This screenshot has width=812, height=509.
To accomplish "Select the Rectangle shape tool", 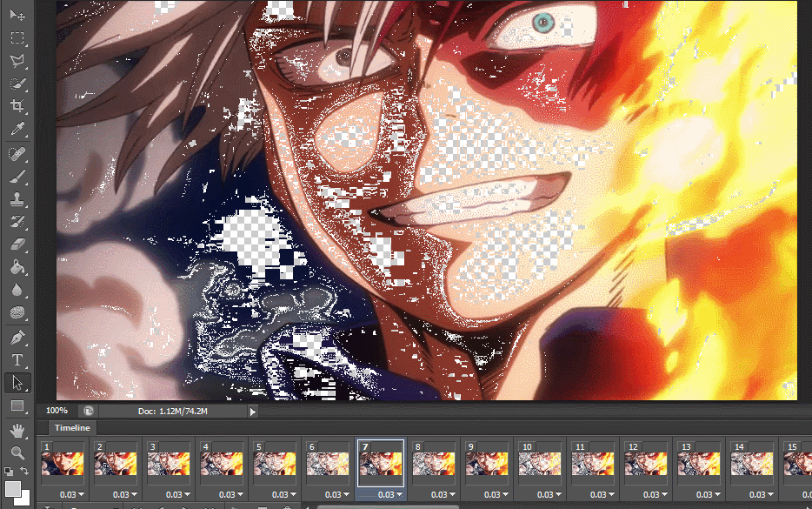I will tap(17, 405).
